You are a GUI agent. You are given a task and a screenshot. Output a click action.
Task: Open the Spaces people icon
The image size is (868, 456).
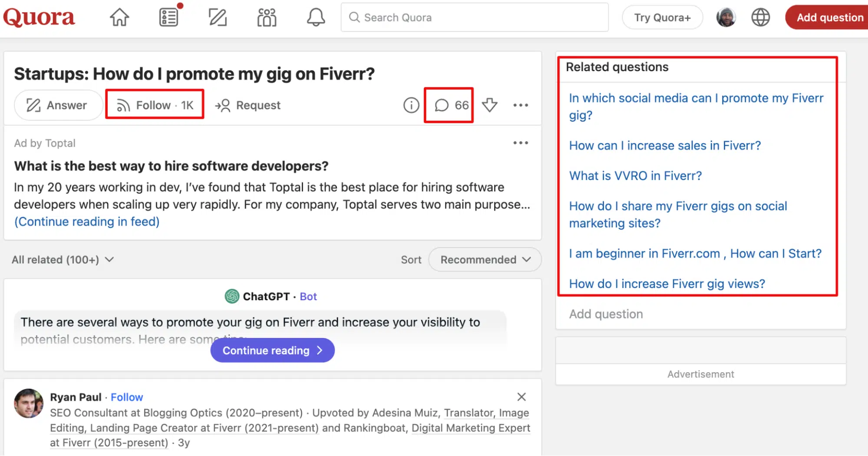(x=267, y=18)
